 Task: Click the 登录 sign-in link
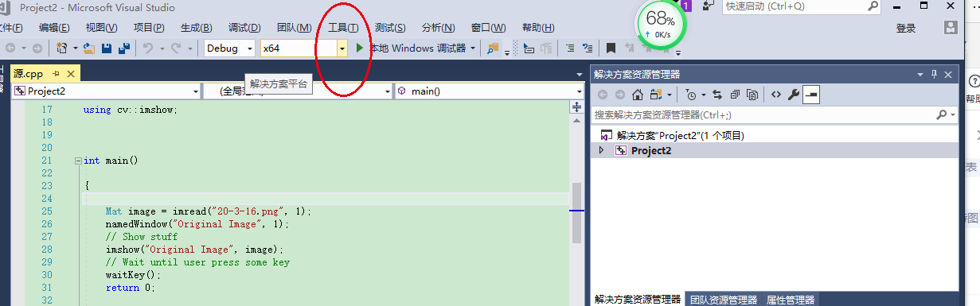click(906, 28)
